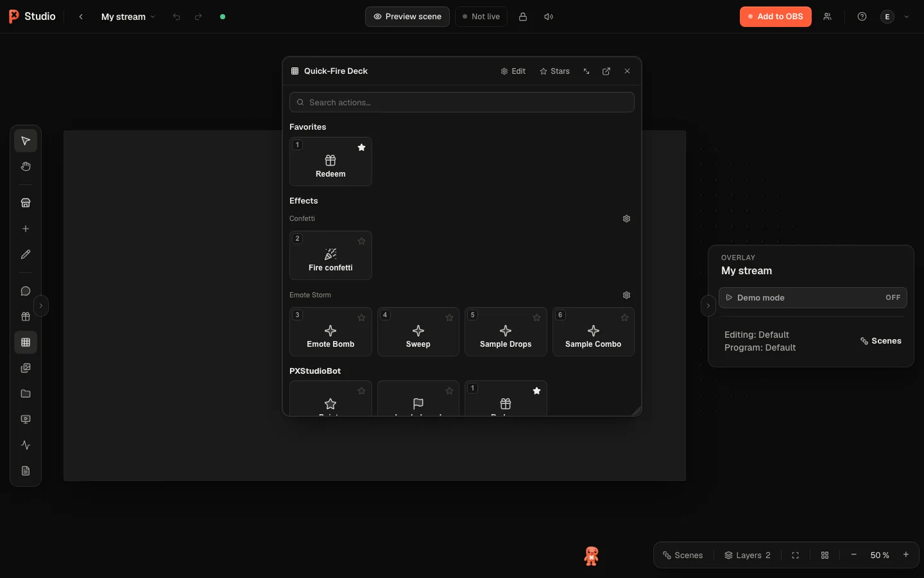Toggle Demo mode on
Viewport: 924px width, 578px height.
[x=812, y=297]
